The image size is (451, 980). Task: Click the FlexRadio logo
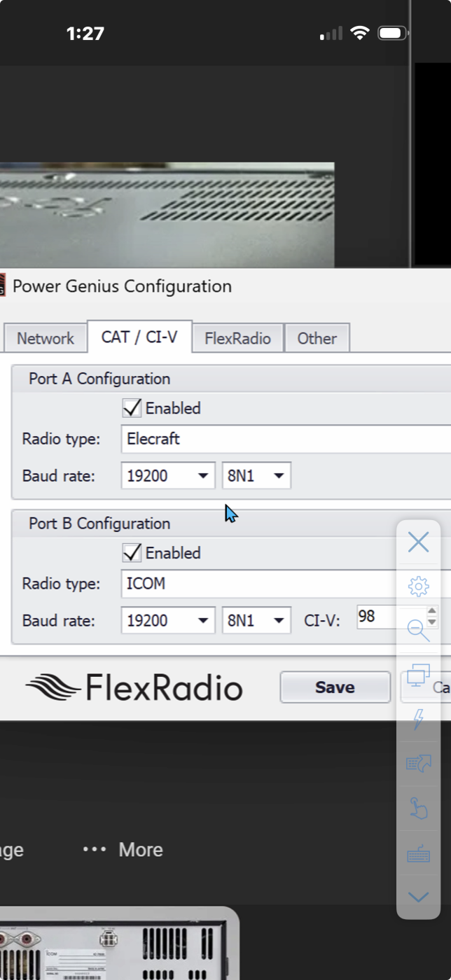click(134, 687)
